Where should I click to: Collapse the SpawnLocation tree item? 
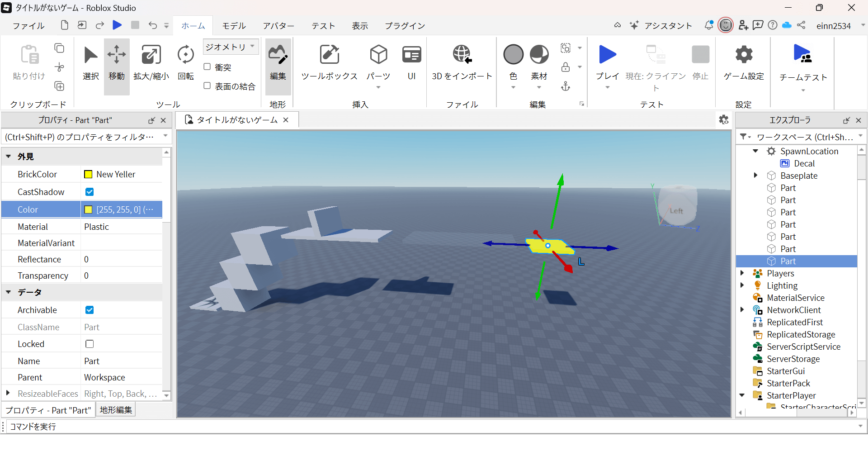755,151
